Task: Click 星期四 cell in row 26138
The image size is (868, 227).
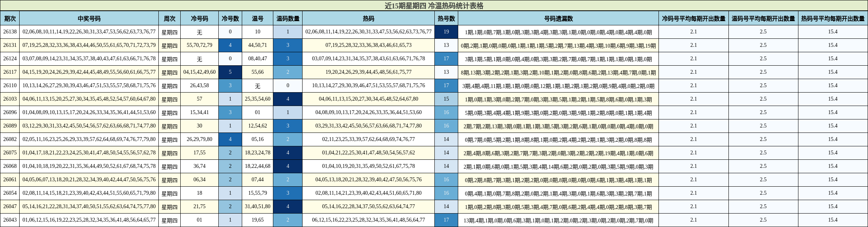Action: click(x=170, y=32)
